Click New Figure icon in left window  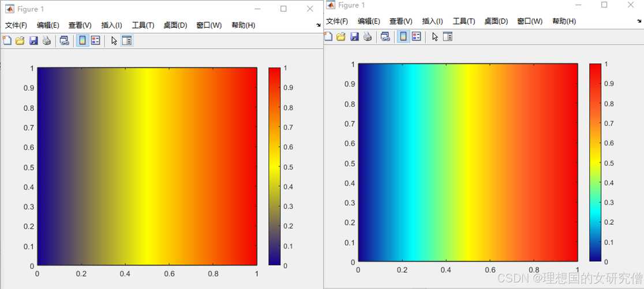tap(7, 40)
